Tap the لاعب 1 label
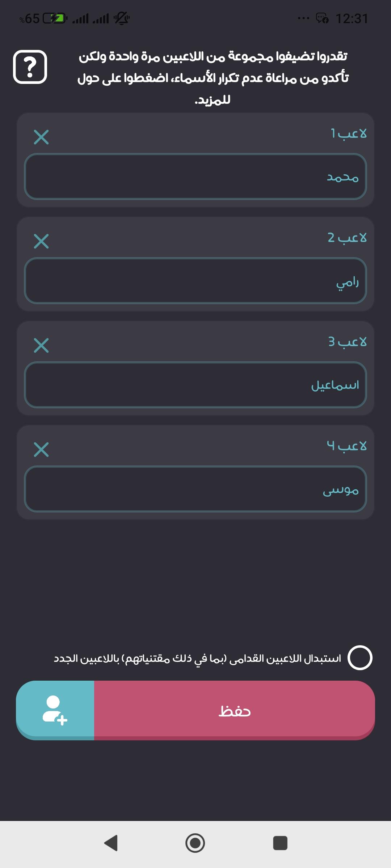The image size is (391, 868). [349, 133]
